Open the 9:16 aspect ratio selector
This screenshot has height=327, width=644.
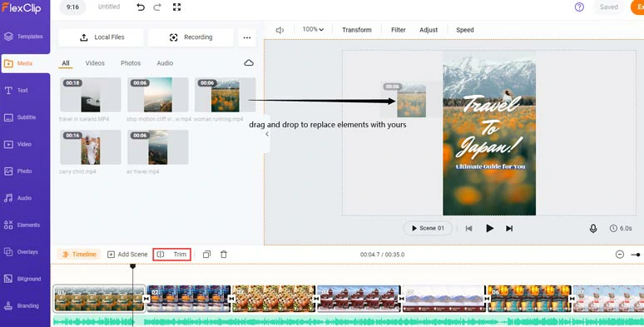pyautogui.click(x=72, y=7)
